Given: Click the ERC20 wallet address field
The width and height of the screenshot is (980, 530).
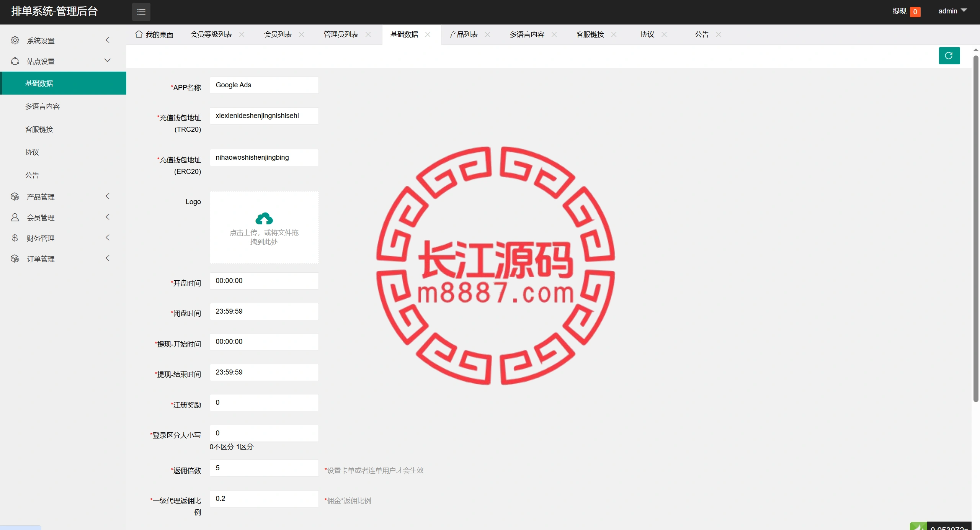Looking at the screenshot, I should tap(264, 157).
